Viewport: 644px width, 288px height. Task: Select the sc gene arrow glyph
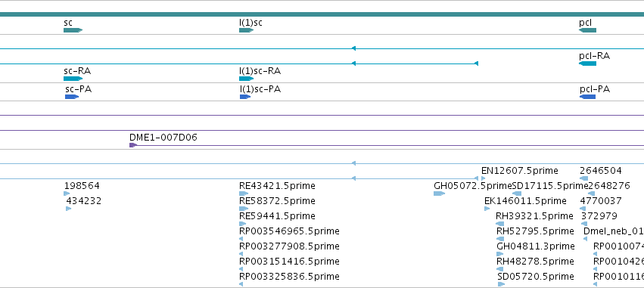pos(73,30)
